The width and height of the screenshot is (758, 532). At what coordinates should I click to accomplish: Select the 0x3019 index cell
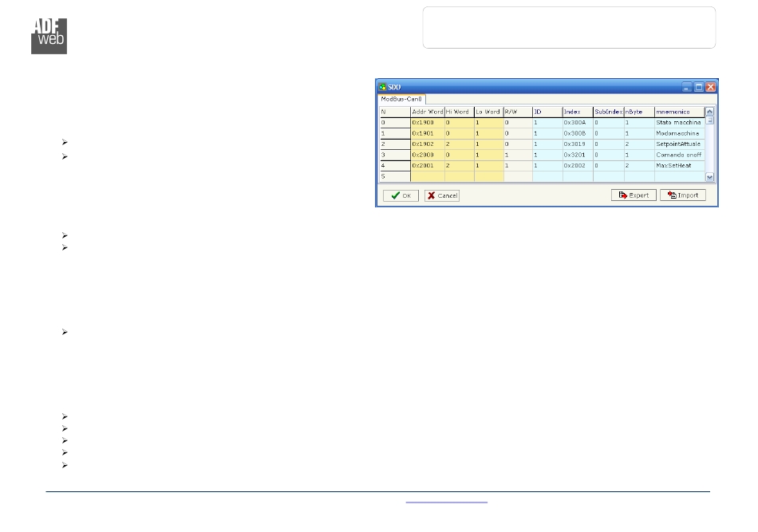click(578, 144)
